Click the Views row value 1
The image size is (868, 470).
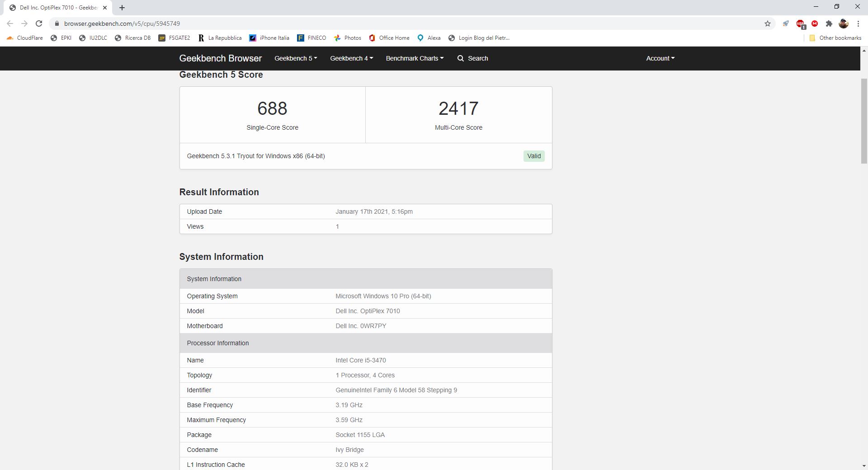point(337,226)
